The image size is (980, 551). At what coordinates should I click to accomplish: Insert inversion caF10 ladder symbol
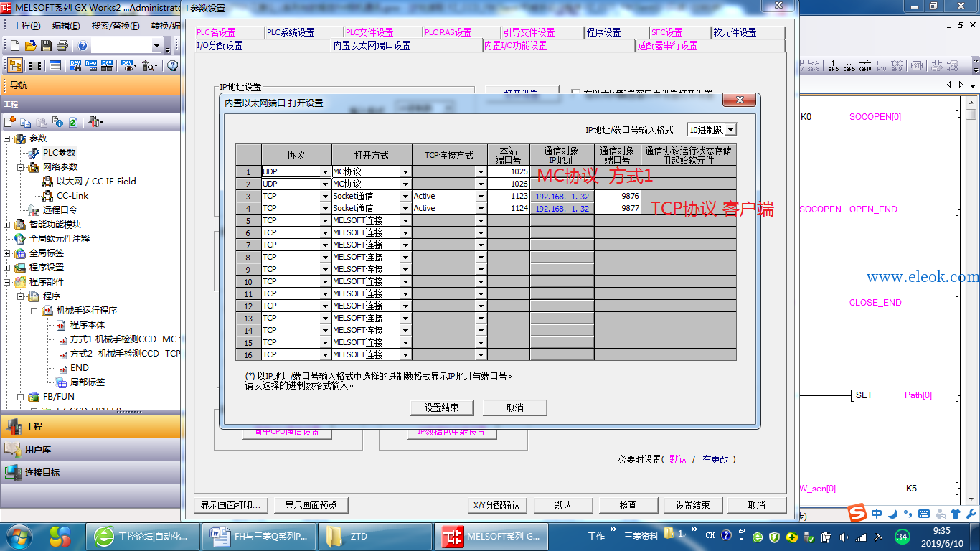pos(865,66)
